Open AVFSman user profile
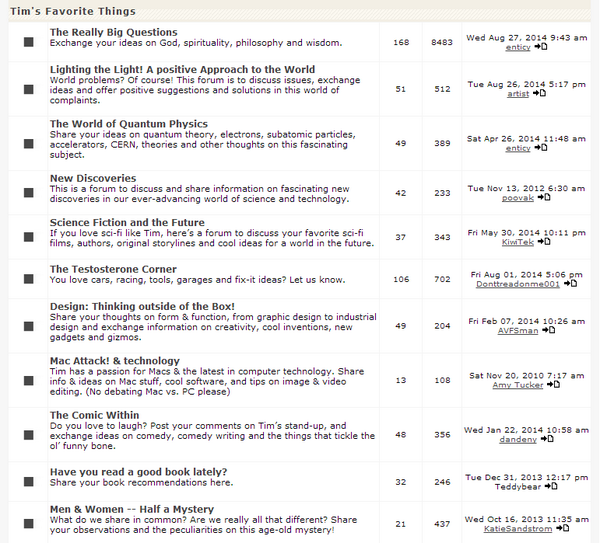 click(518, 331)
